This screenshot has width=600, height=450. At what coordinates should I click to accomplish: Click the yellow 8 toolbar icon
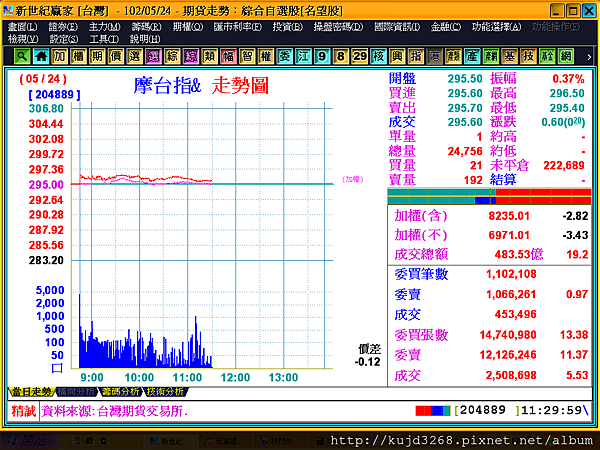tap(341, 56)
